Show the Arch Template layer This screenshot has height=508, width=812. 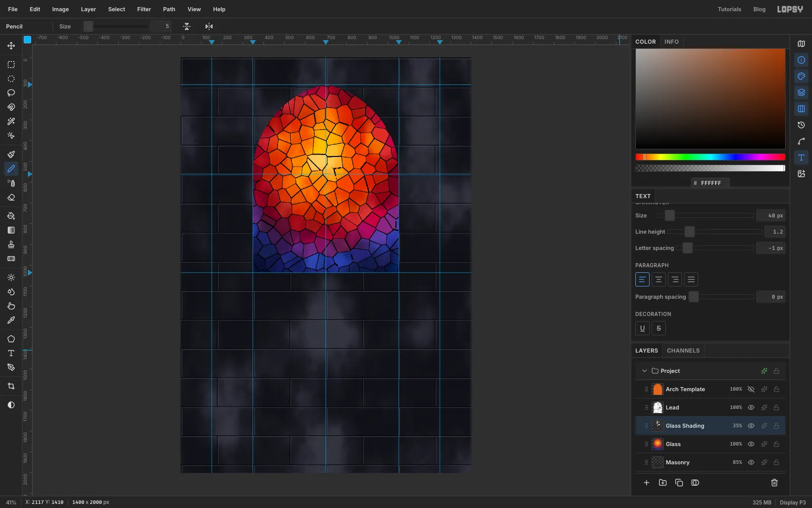(751, 389)
